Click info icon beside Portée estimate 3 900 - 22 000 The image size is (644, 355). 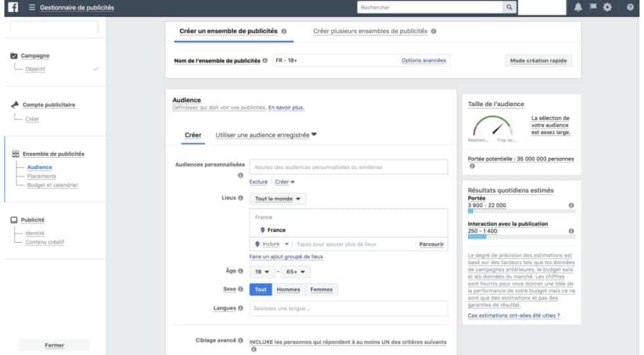point(571,205)
